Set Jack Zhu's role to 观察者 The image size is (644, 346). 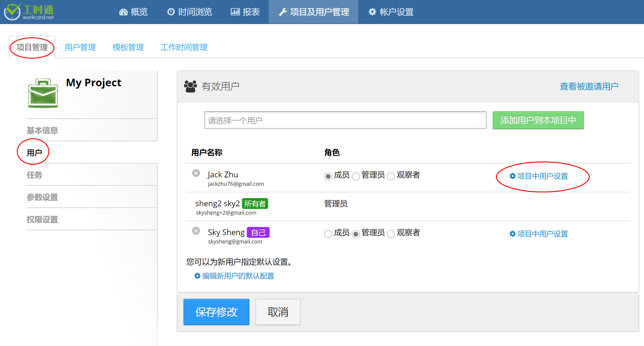click(x=391, y=176)
